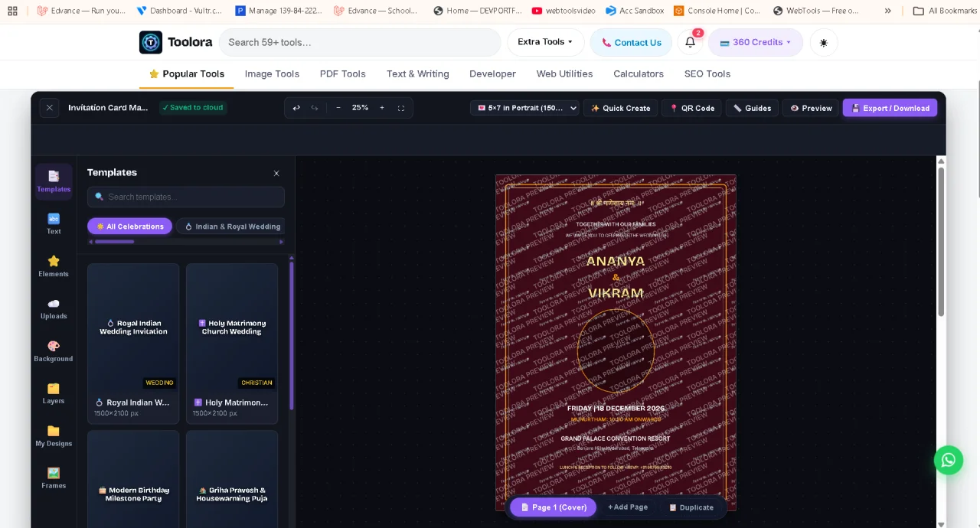Zoom in with the plus button
Image resolution: width=980 pixels, height=528 pixels.
[382, 108]
